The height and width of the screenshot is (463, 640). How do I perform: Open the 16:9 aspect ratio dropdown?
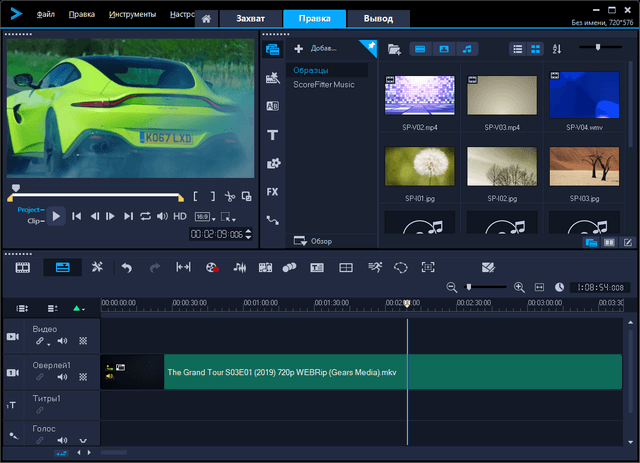click(203, 216)
